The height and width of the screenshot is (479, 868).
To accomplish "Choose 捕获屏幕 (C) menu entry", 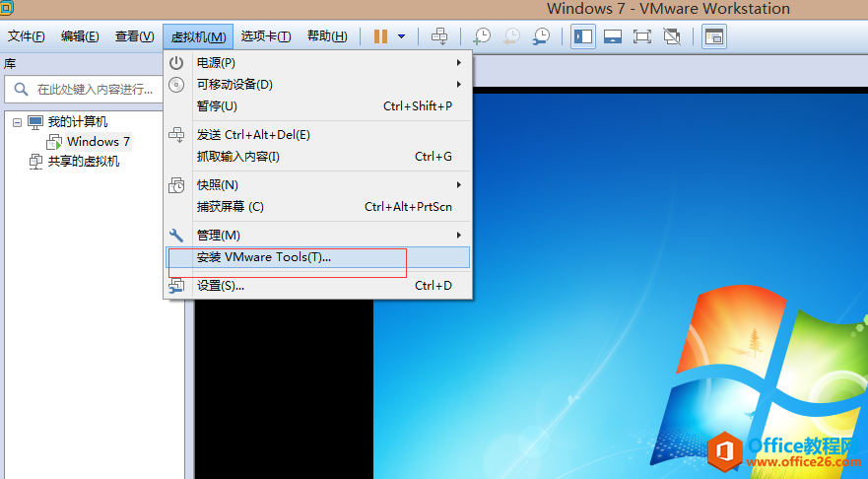I will point(318,207).
